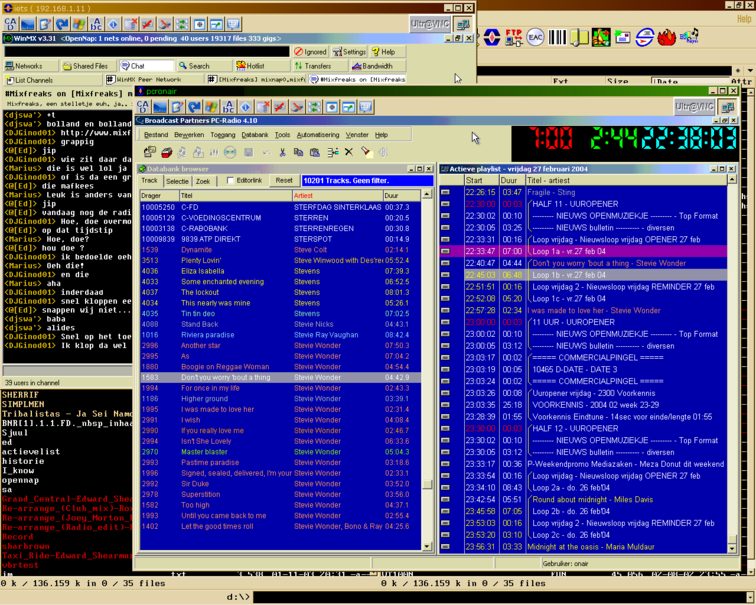Viewport: 756px width, 605px height.
Task: Click the refresh screen icon in pcronair VNC toolbar
Action: (x=194, y=107)
